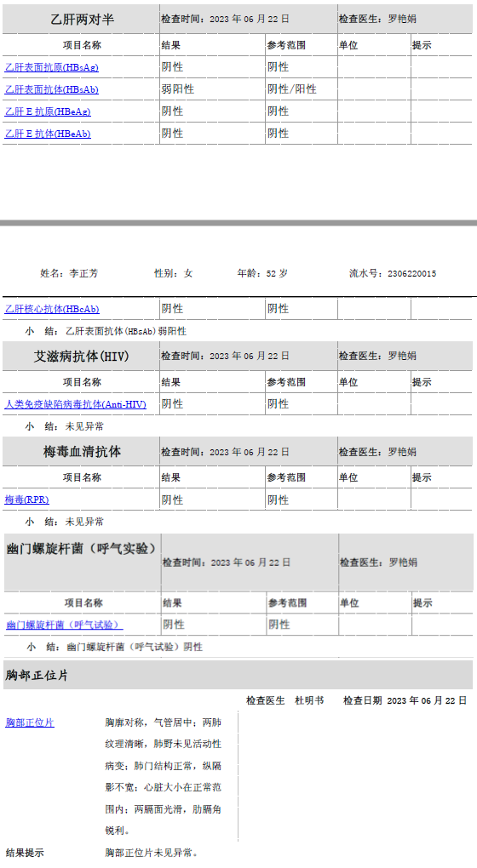Select the 乙肝 E 抗体(HBeAb) link

click(48, 134)
